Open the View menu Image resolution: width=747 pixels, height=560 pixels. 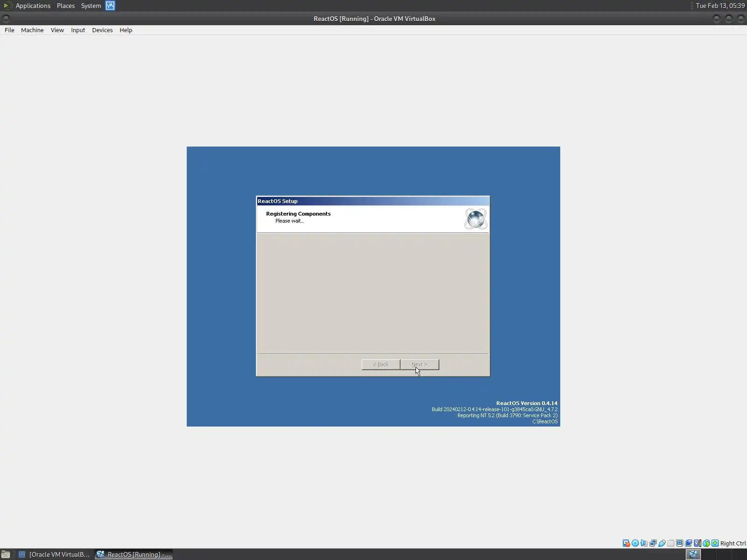[57, 30]
